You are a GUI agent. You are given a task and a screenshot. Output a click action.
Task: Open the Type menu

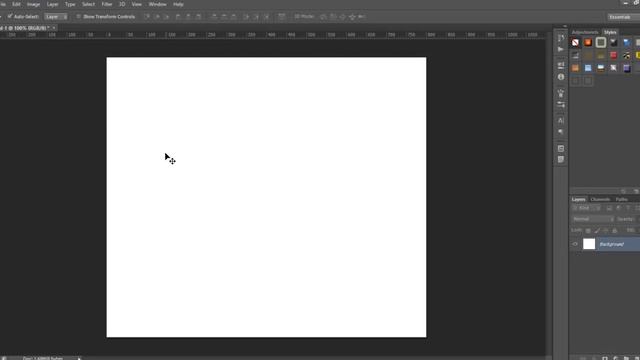tap(70, 4)
